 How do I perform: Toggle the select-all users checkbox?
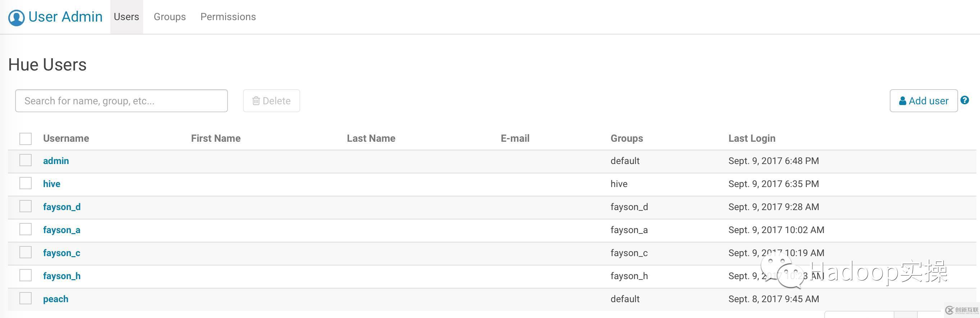[x=26, y=138]
